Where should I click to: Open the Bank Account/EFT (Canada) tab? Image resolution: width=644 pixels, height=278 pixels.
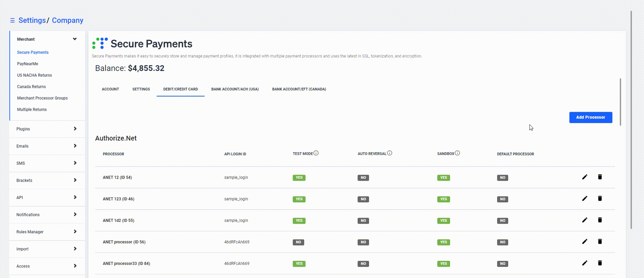(299, 89)
